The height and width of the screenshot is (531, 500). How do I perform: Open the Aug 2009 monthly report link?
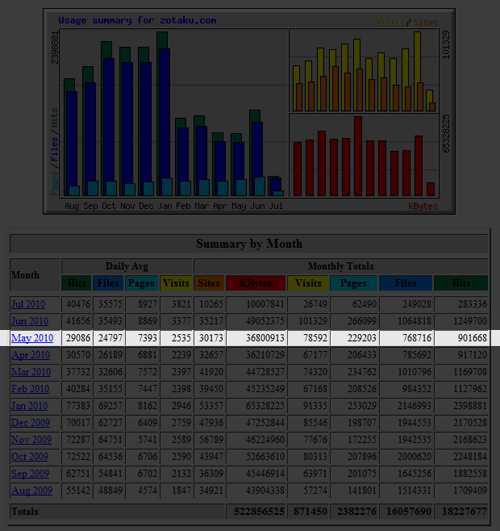click(x=32, y=490)
